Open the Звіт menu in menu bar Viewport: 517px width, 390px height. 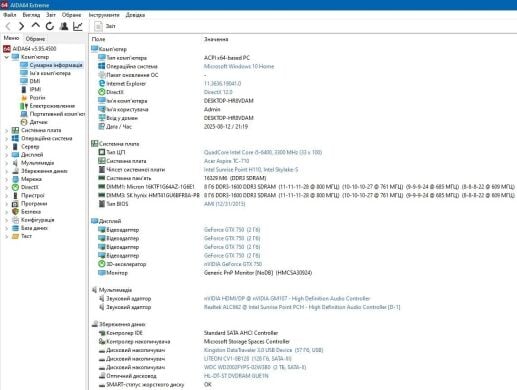51,15
